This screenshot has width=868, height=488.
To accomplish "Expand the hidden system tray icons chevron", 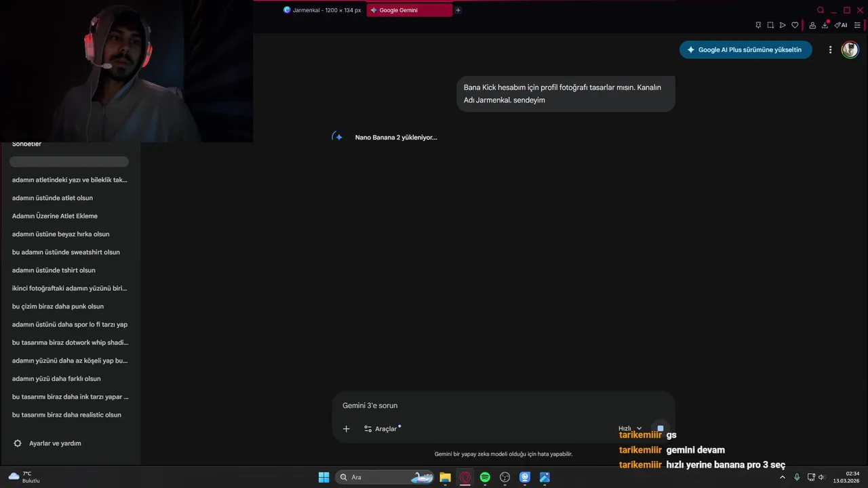I will coord(782,477).
